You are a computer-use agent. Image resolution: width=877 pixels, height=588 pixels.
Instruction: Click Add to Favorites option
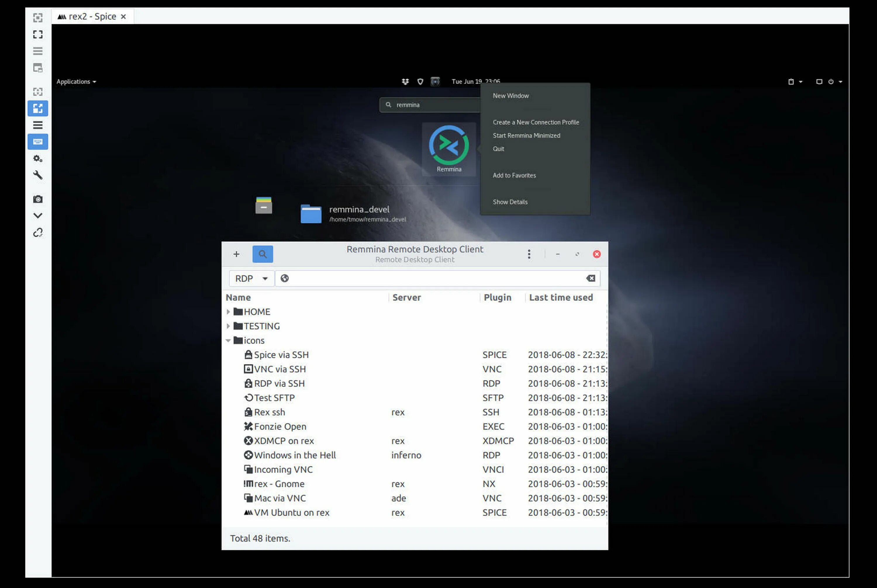click(514, 175)
